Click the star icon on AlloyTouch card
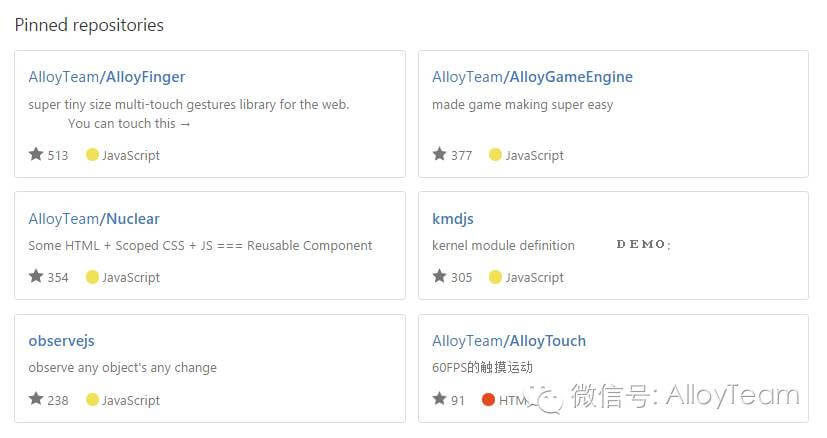 pos(439,399)
